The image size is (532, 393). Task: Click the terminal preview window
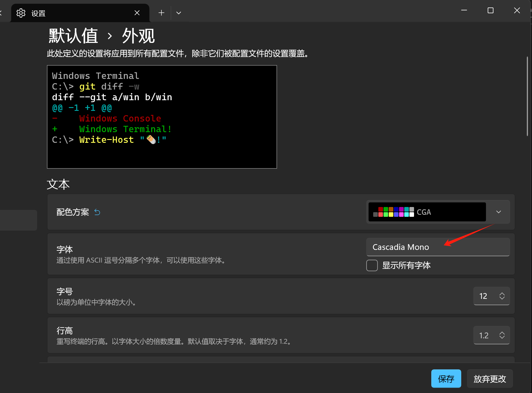click(162, 117)
